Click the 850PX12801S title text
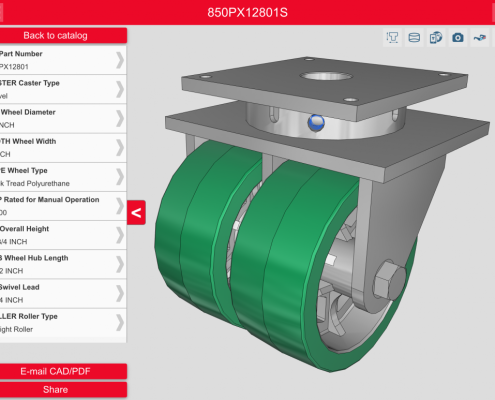 tap(247, 13)
